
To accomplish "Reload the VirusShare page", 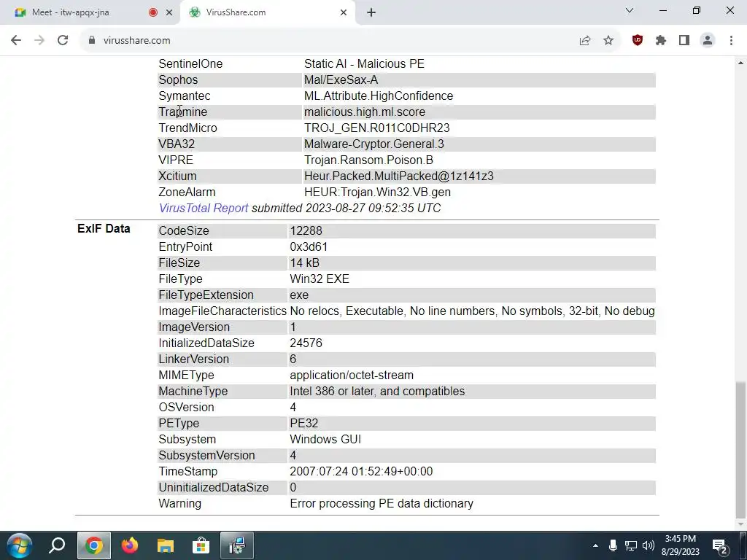I will pyautogui.click(x=63, y=41).
